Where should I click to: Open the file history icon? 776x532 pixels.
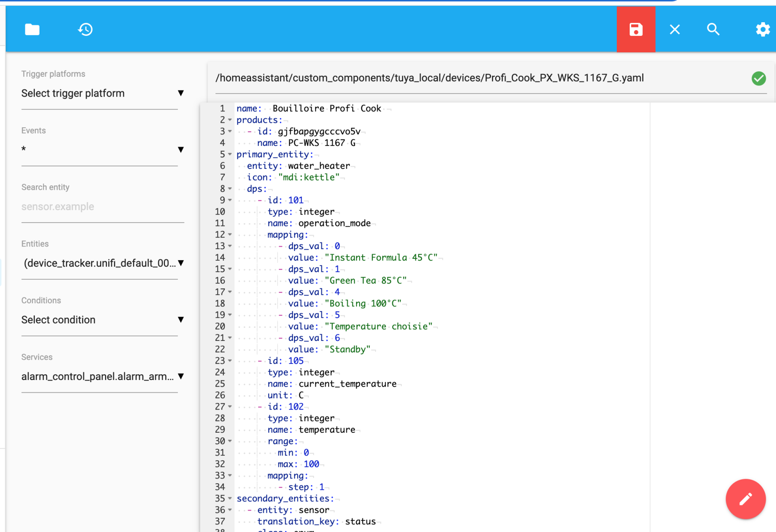click(x=85, y=29)
